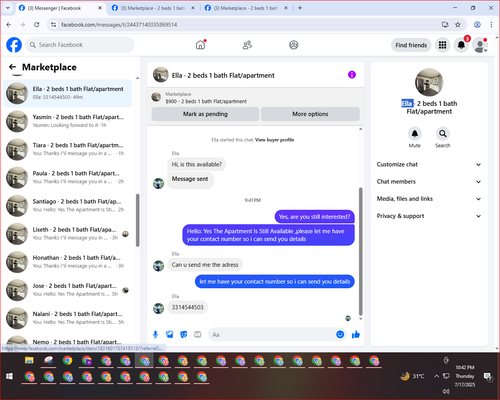500x400 pixels.
Task: Open the Santiago conversation
Action: pyautogui.click(x=68, y=206)
